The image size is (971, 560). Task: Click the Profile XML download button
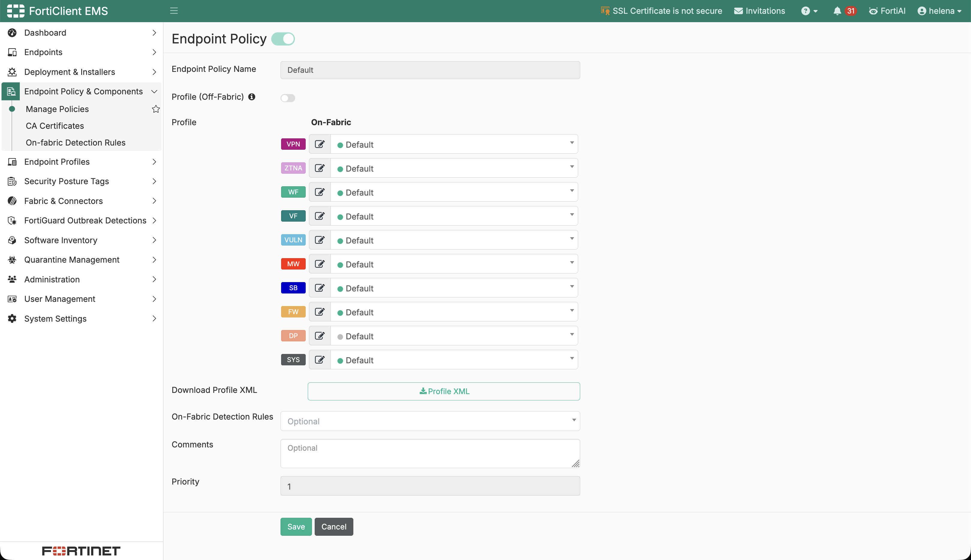(444, 391)
